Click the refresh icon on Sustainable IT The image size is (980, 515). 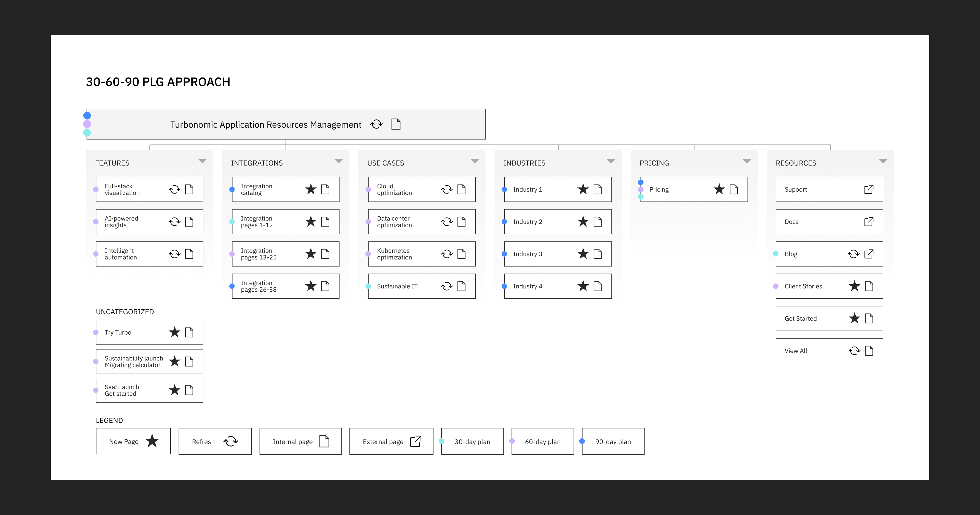click(x=447, y=286)
